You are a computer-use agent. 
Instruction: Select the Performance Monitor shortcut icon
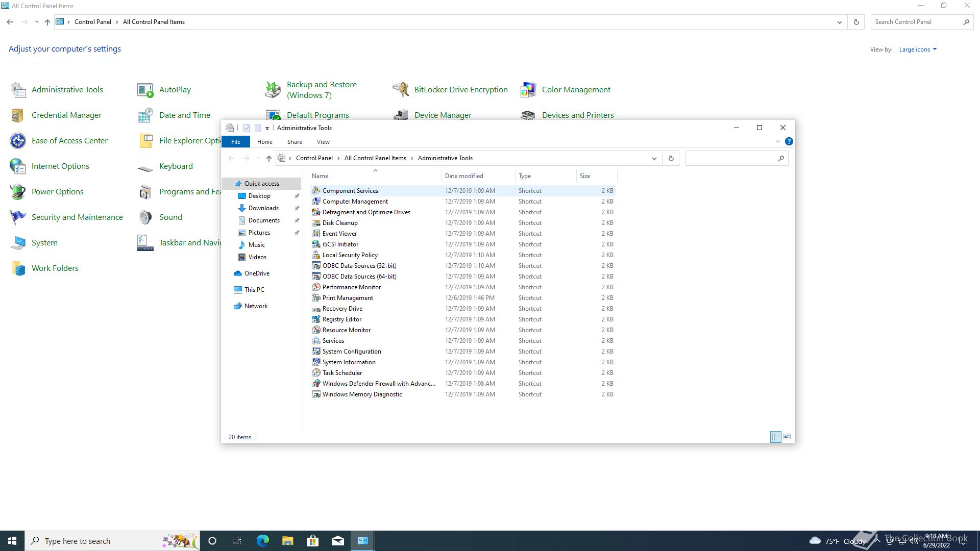click(316, 287)
